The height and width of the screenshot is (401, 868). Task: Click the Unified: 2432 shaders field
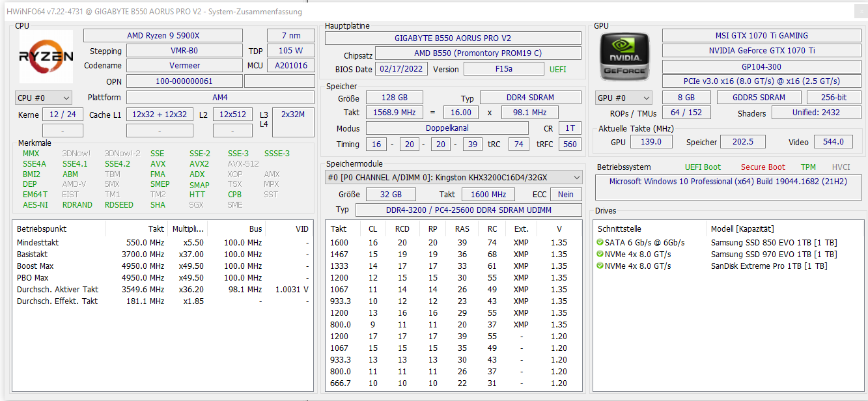[817, 113]
